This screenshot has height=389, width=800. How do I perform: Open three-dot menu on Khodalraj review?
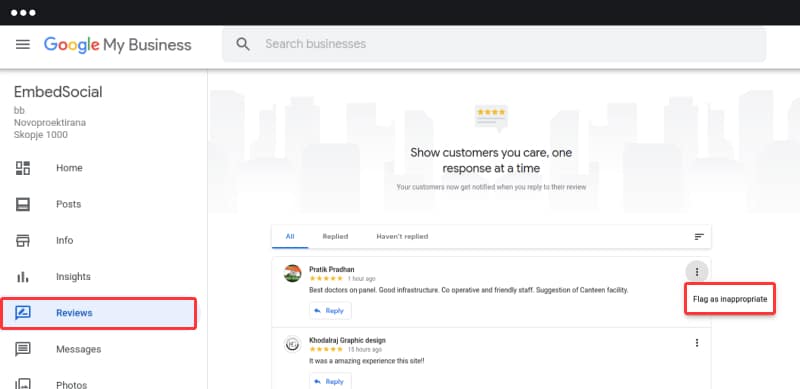tap(696, 343)
